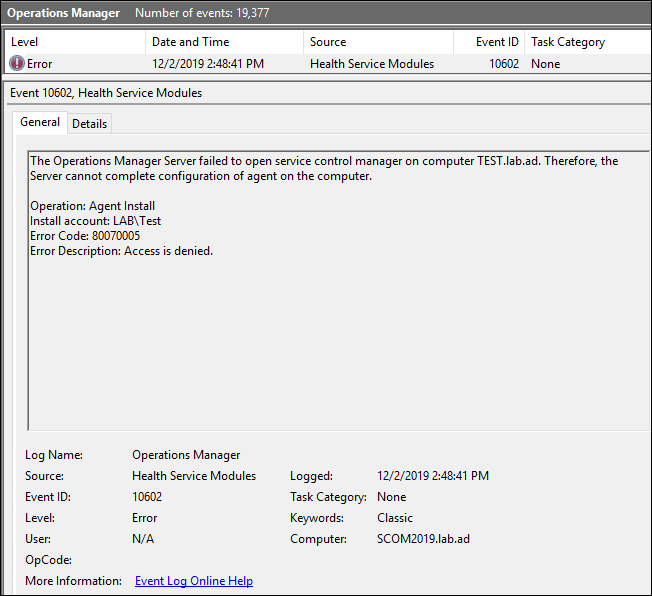Click the Operations Manager title header
Viewport: 652px width, 596px height.
click(x=63, y=13)
